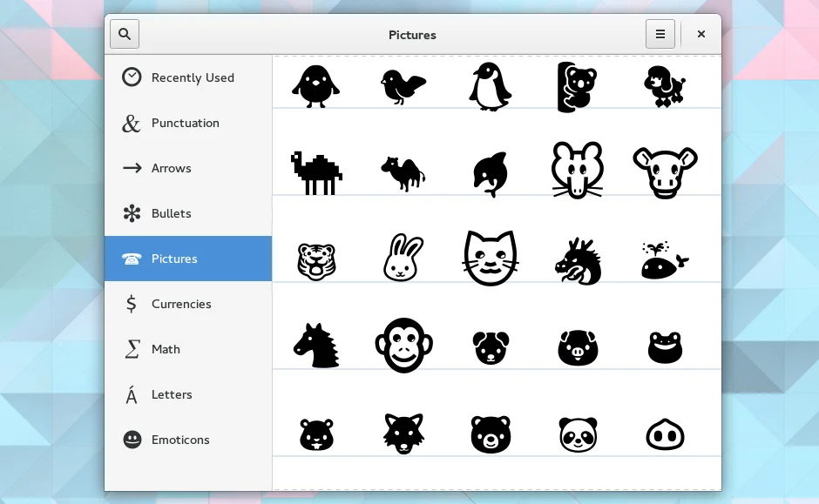This screenshot has height=504, width=819.
Task: Pick the panda face character
Action: tap(577, 433)
